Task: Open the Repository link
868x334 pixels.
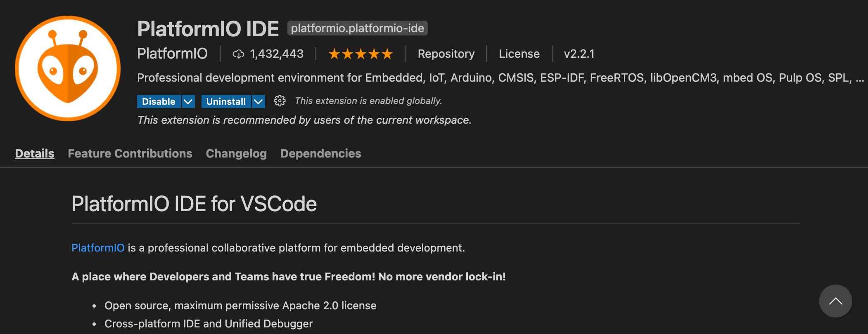Action: click(446, 54)
